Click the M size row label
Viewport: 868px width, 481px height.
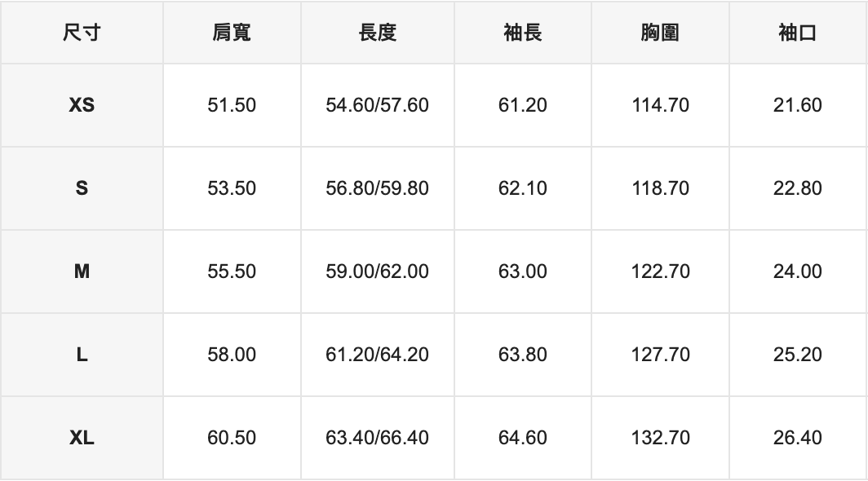82,271
